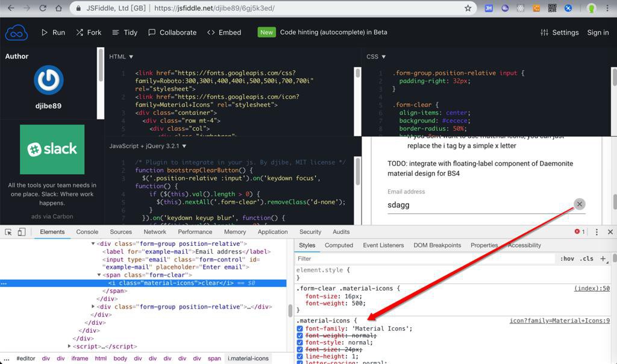This screenshot has height=364, width=617.
Task: Click the JSFiddle cloud logo
Action: click(x=16, y=33)
